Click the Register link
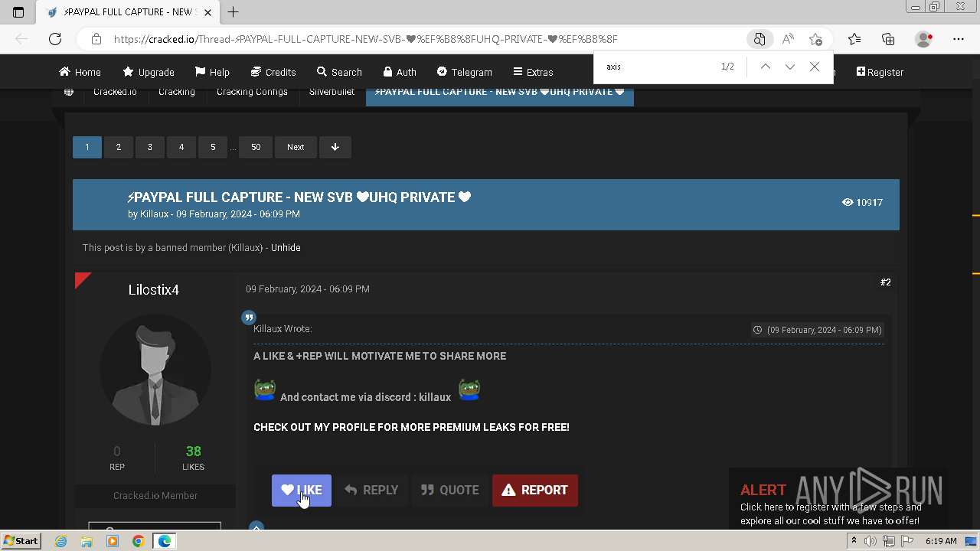The image size is (980, 551). (x=880, y=72)
